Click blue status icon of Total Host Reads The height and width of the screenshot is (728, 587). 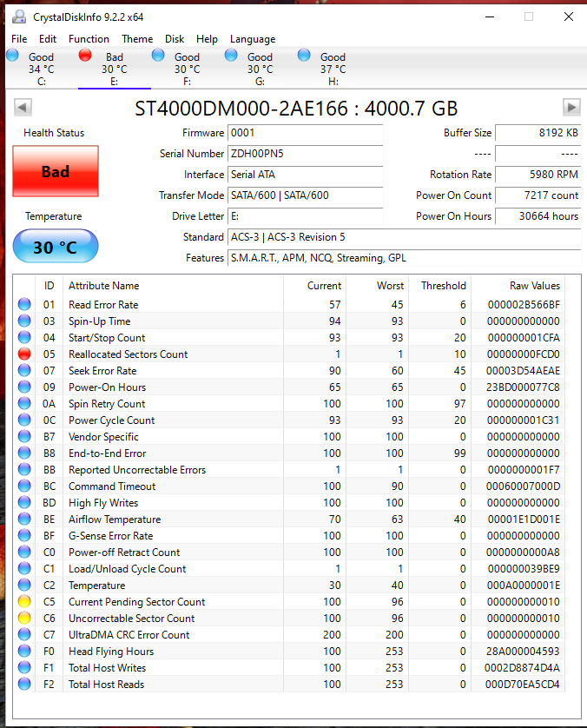(24, 684)
